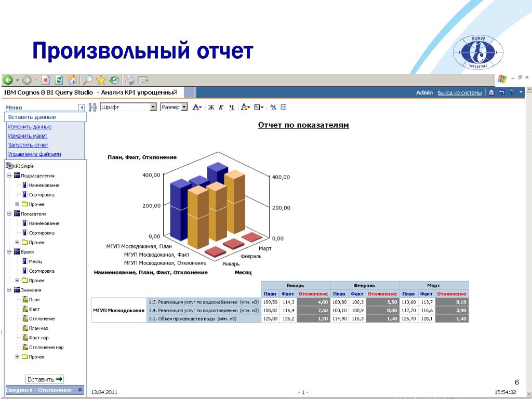The image size is (532, 399).
Task: Click the gray browser Forward button
Action: pos(27,80)
